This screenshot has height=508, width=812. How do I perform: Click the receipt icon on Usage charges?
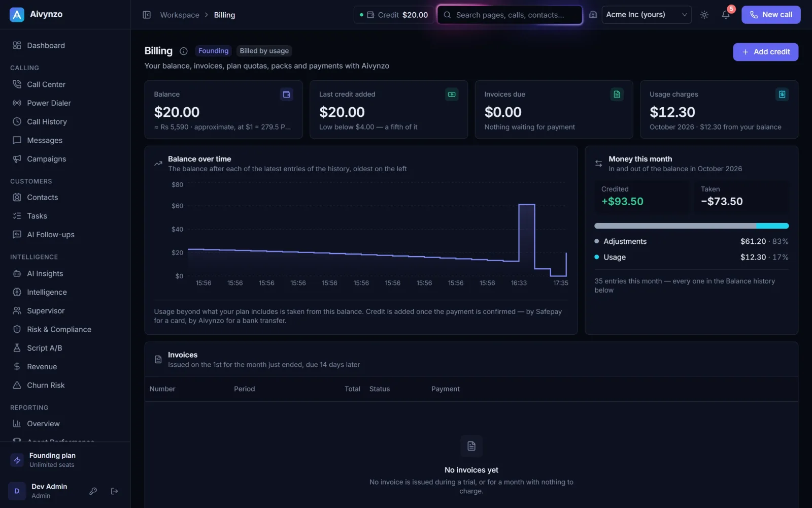[782, 94]
